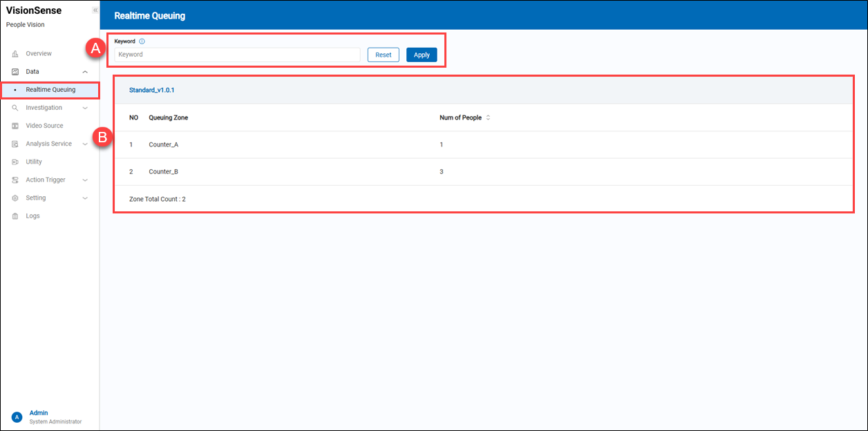Collapse the sidebar with double-chevron icon

click(x=95, y=10)
